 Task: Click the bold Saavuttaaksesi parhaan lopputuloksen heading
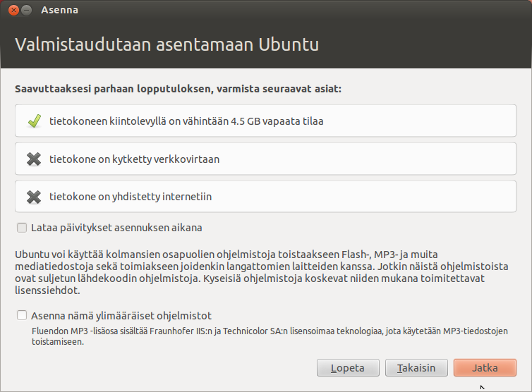click(x=178, y=89)
